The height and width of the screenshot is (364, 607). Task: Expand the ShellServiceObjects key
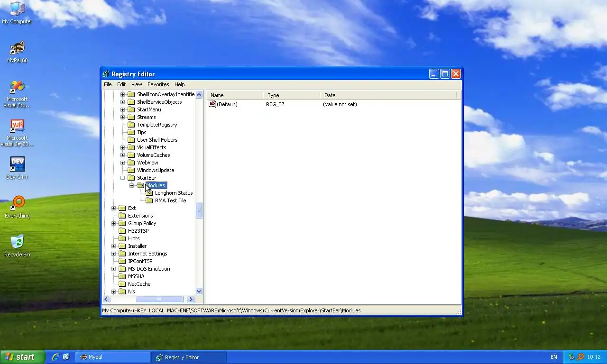coord(122,102)
